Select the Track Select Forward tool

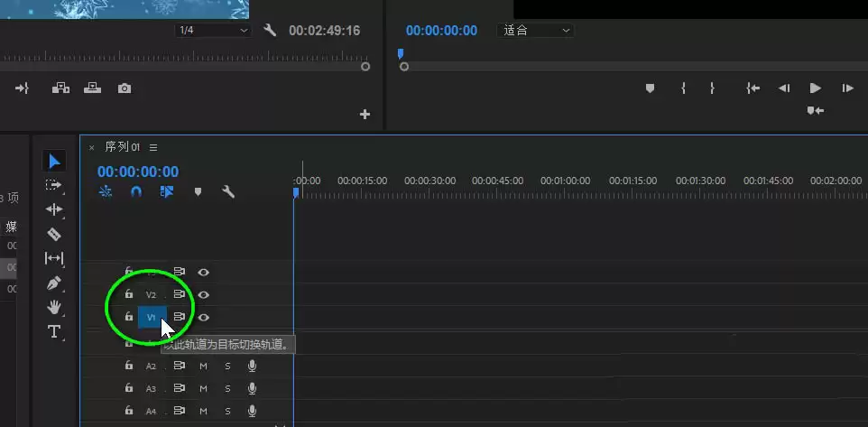[54, 185]
